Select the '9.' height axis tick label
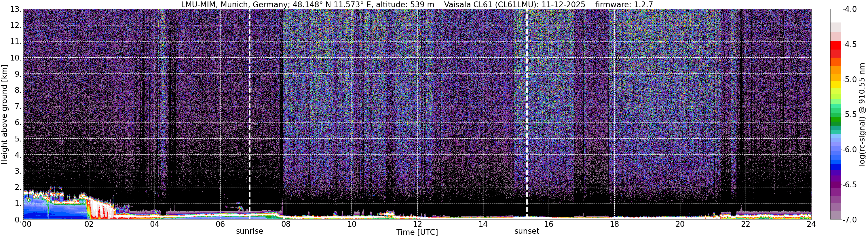The height and width of the screenshot is (238, 868). click(18, 74)
